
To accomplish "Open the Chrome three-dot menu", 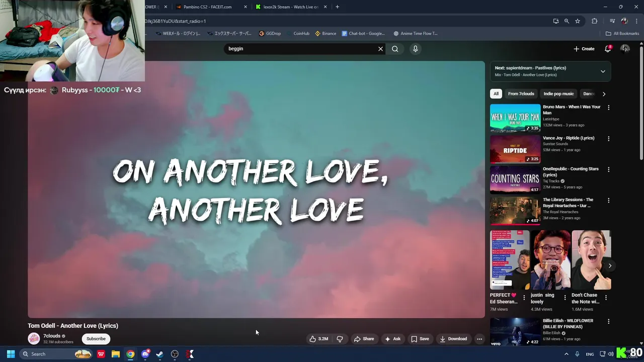I will (636, 21).
